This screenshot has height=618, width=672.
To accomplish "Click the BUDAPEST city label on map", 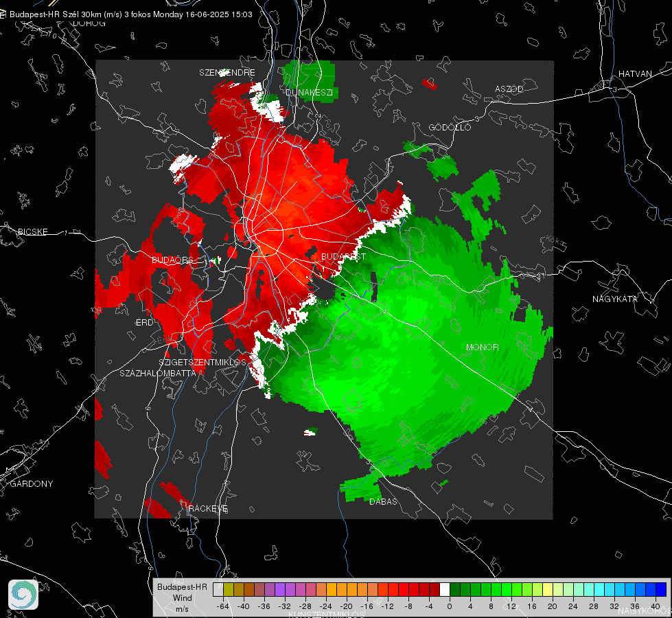I will [x=343, y=256].
